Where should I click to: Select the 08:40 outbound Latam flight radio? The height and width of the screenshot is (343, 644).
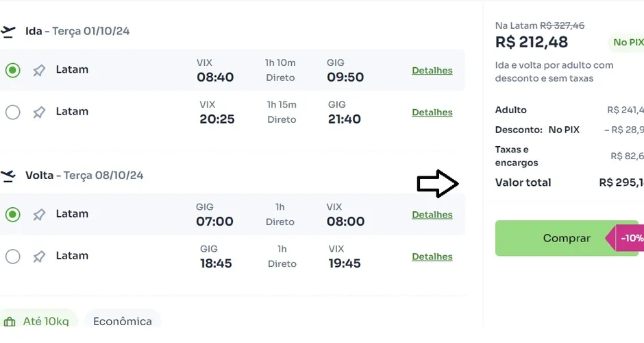coord(13,71)
